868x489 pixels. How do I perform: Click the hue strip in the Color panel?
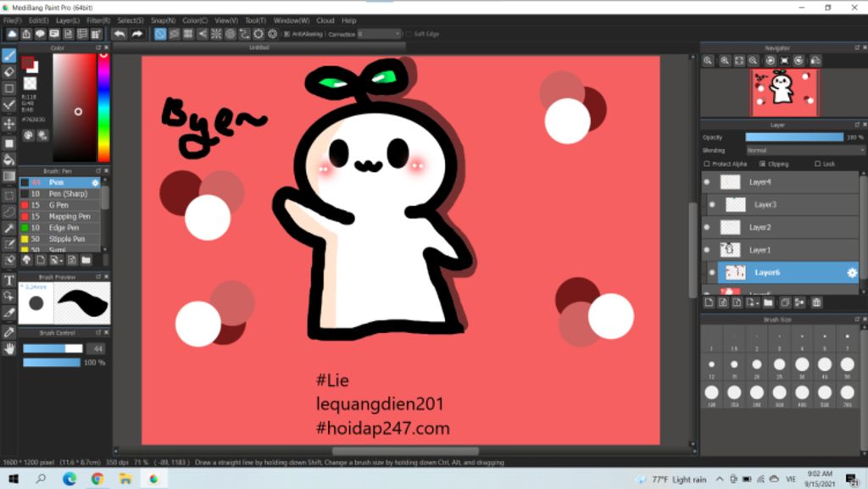point(103,108)
